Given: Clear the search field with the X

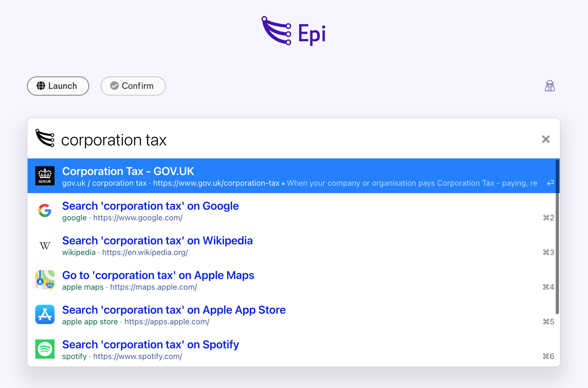Looking at the screenshot, I should (546, 139).
